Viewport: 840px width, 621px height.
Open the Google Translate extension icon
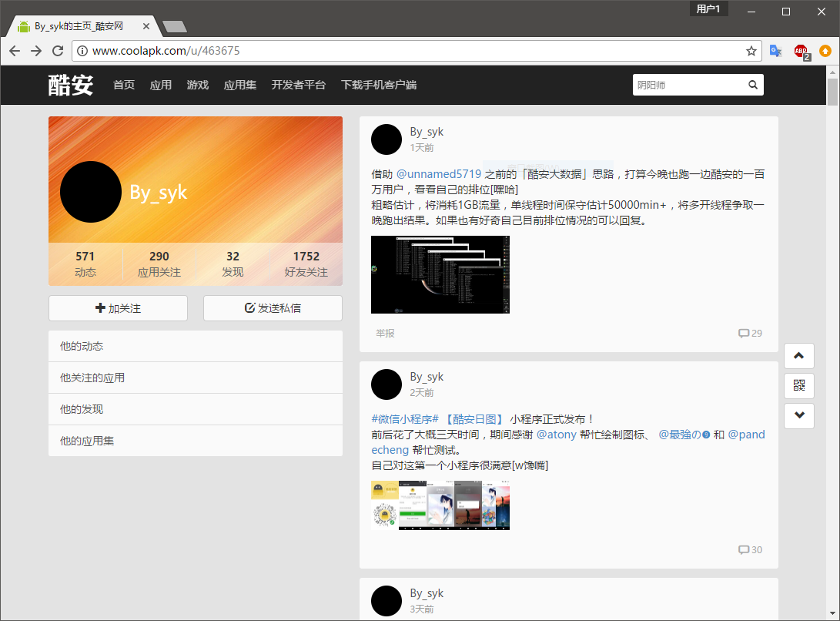coord(776,51)
